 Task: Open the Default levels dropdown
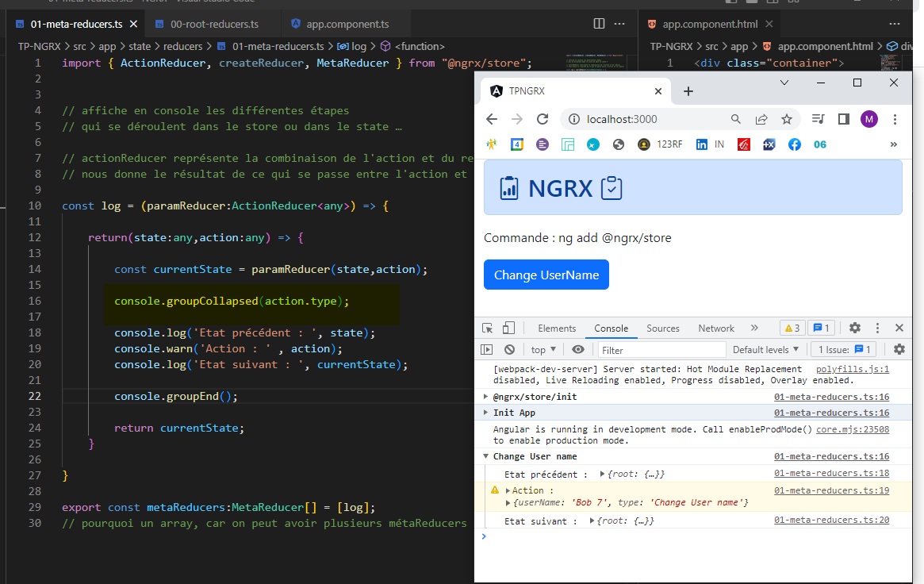pyautogui.click(x=765, y=349)
